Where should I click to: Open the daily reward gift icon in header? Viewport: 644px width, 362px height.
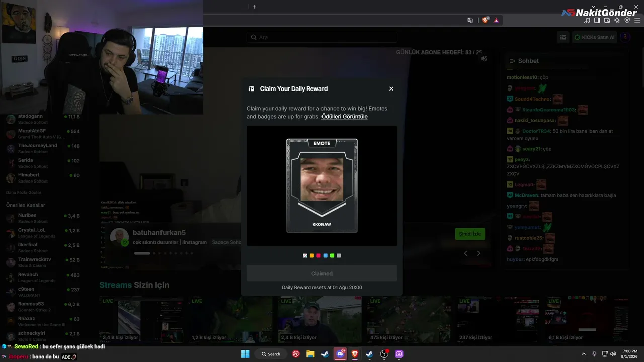(563, 37)
